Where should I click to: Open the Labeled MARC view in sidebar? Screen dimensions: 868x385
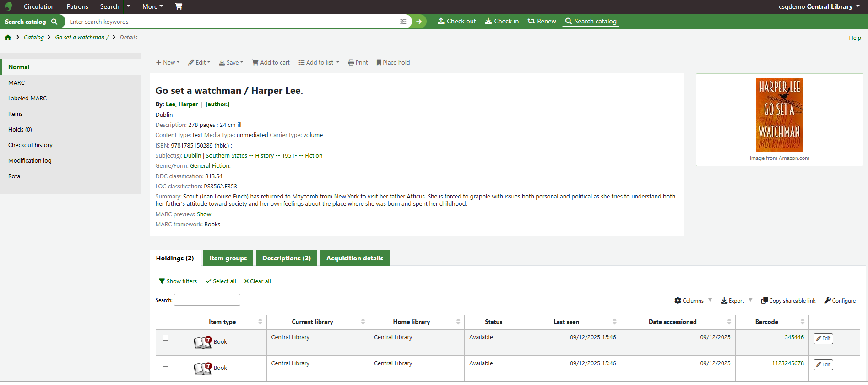click(x=27, y=99)
